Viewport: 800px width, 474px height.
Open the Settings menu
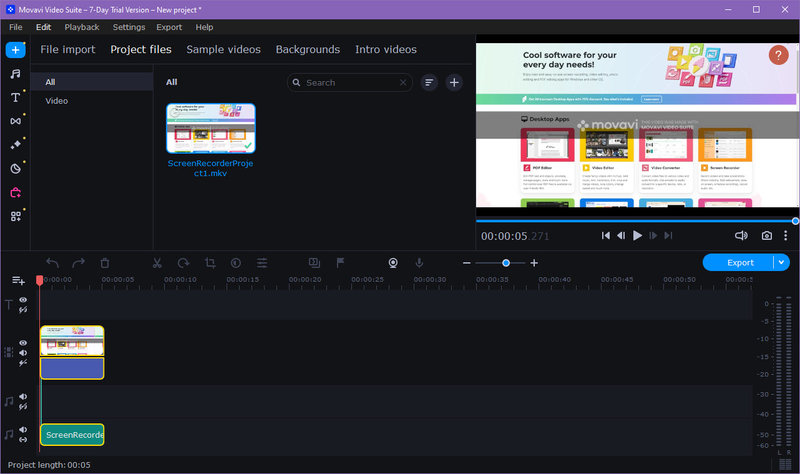coord(129,27)
